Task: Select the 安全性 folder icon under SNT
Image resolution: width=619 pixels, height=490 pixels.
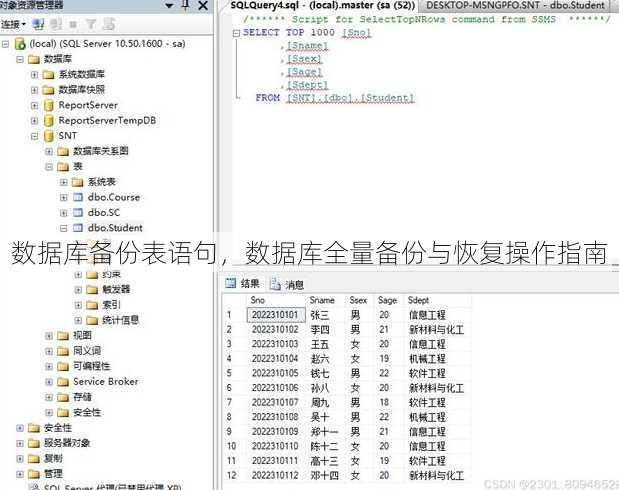Action: tap(63, 413)
